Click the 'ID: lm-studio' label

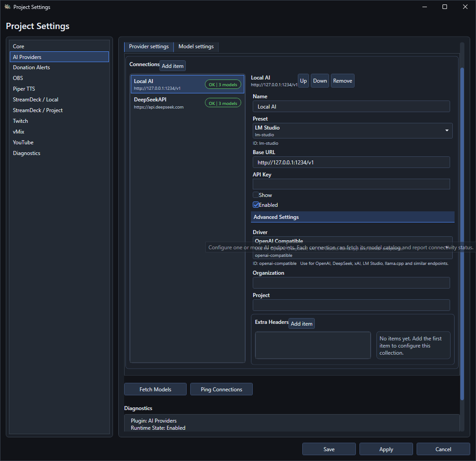(x=266, y=143)
